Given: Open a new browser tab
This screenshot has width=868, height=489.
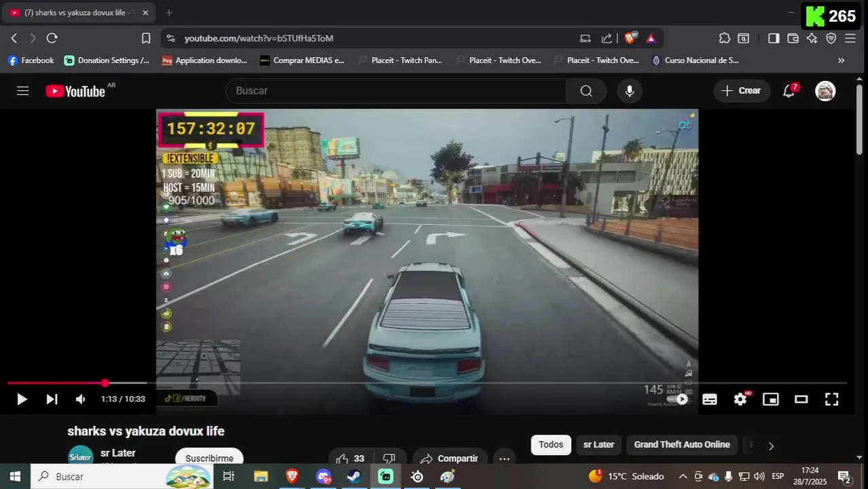Looking at the screenshot, I should [169, 12].
